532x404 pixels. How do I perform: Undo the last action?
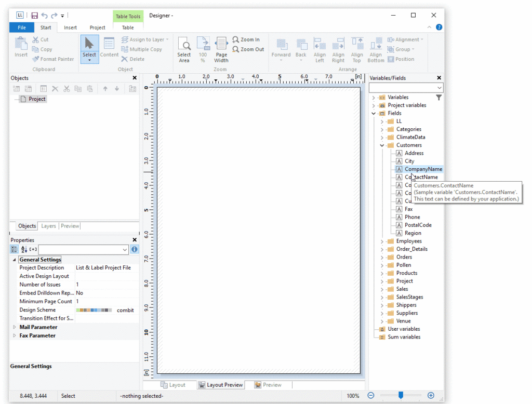[45, 16]
